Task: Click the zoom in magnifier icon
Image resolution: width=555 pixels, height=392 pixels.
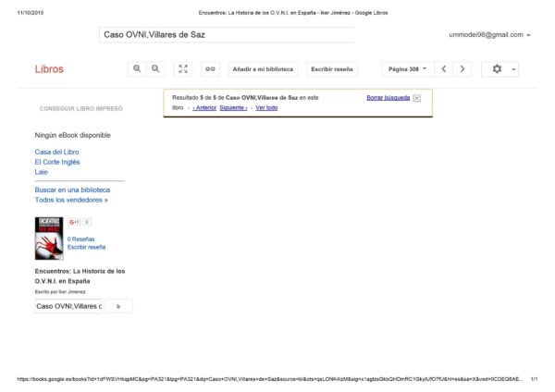Action: 137,68
